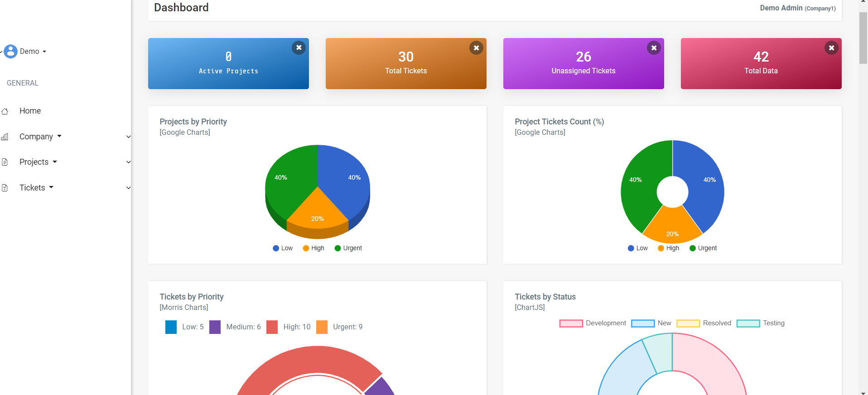Image resolution: width=868 pixels, height=395 pixels.
Task: Open the Tickets sidebar menu
Action: [x=36, y=188]
